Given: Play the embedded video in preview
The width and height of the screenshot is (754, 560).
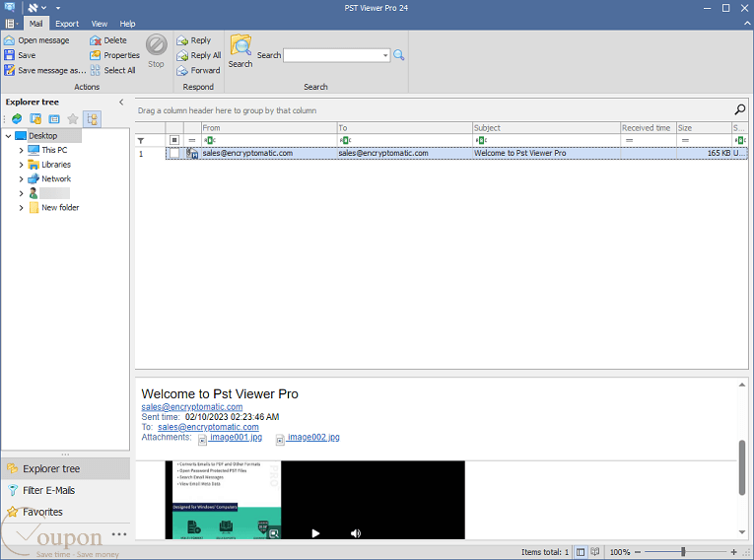Looking at the screenshot, I should tap(315, 533).
